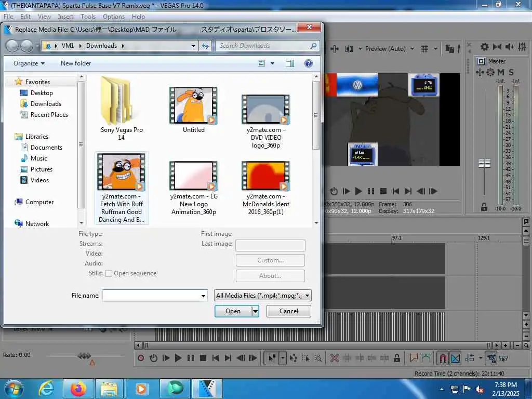The width and height of the screenshot is (532, 399).
Task: Click the red X Delete icon
Action: click(x=335, y=358)
